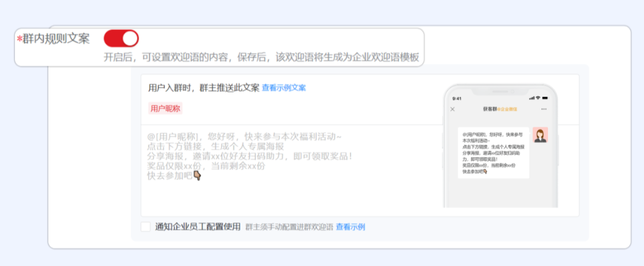Click the 9:41 time in phone preview

click(x=457, y=98)
